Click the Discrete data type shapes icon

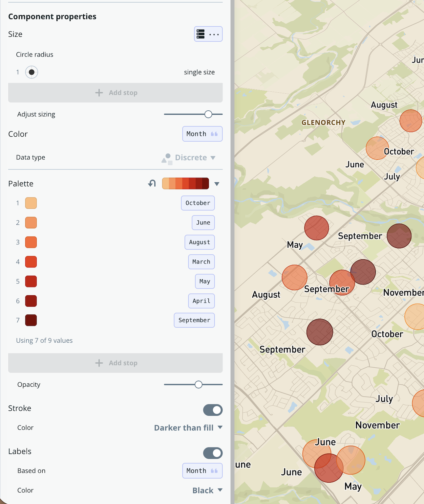(x=167, y=158)
